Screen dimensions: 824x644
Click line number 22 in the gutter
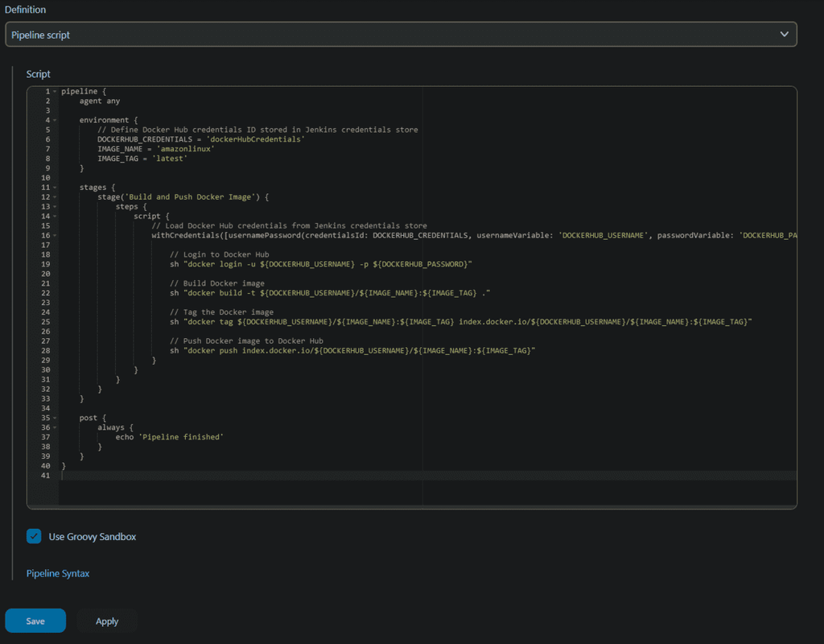pyautogui.click(x=45, y=293)
